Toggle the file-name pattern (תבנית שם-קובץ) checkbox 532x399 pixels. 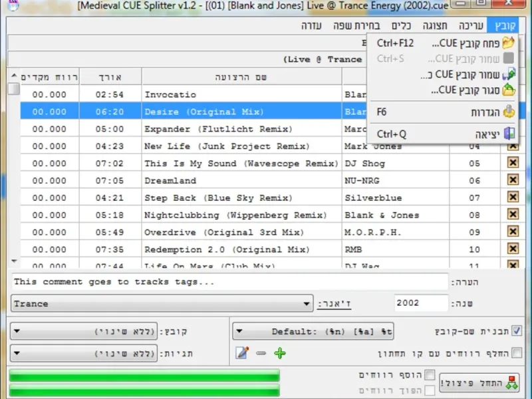point(517,331)
